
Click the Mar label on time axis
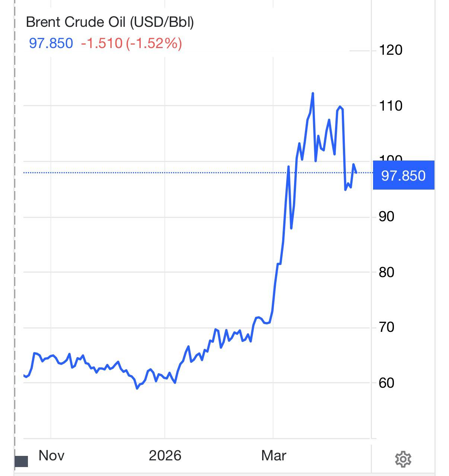[274, 455]
